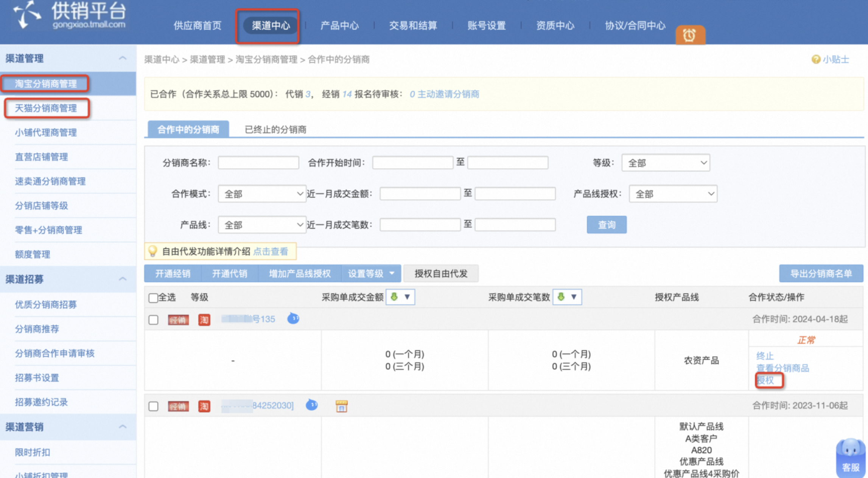The height and width of the screenshot is (478, 868).
Task: Click 近一月成交笔数 minimum count field
Action: (x=420, y=225)
